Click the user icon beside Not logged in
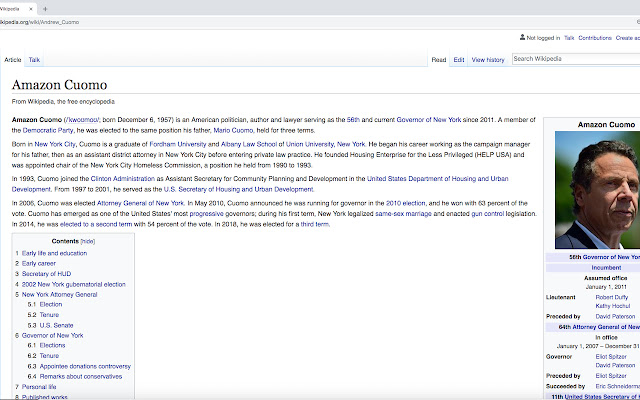The image size is (640, 400). (x=522, y=38)
